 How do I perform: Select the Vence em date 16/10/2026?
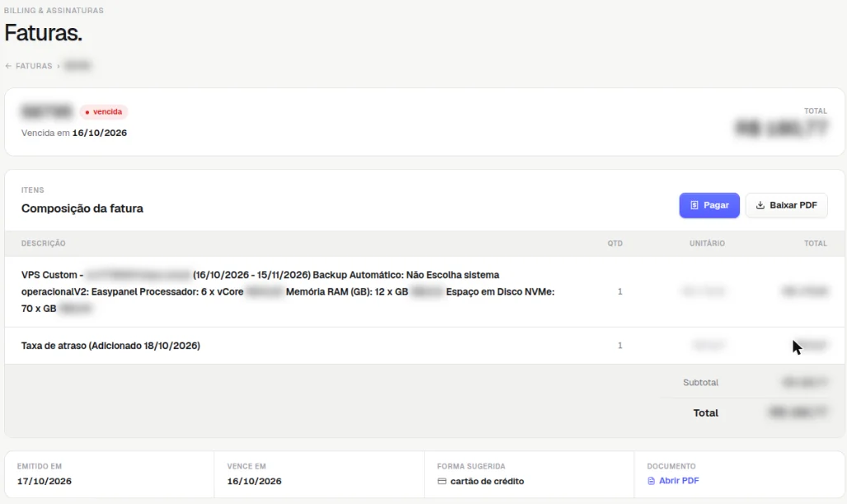click(x=254, y=481)
